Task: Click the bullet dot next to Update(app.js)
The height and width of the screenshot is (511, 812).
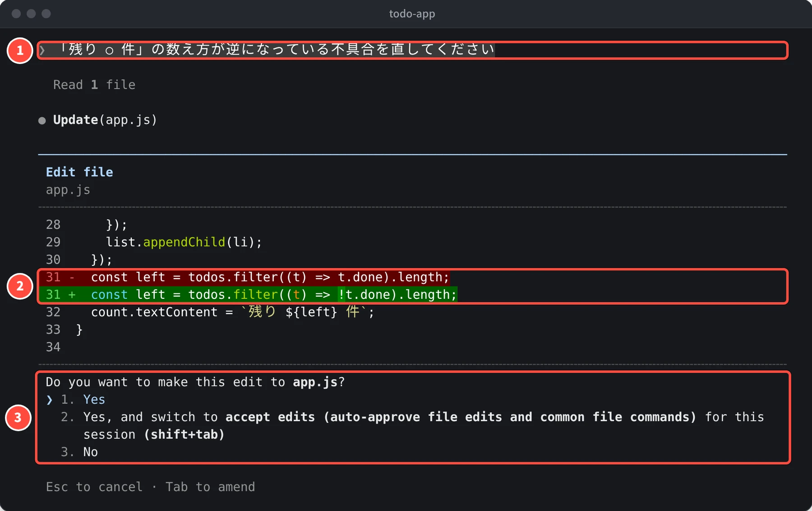Action: pyautogui.click(x=42, y=121)
